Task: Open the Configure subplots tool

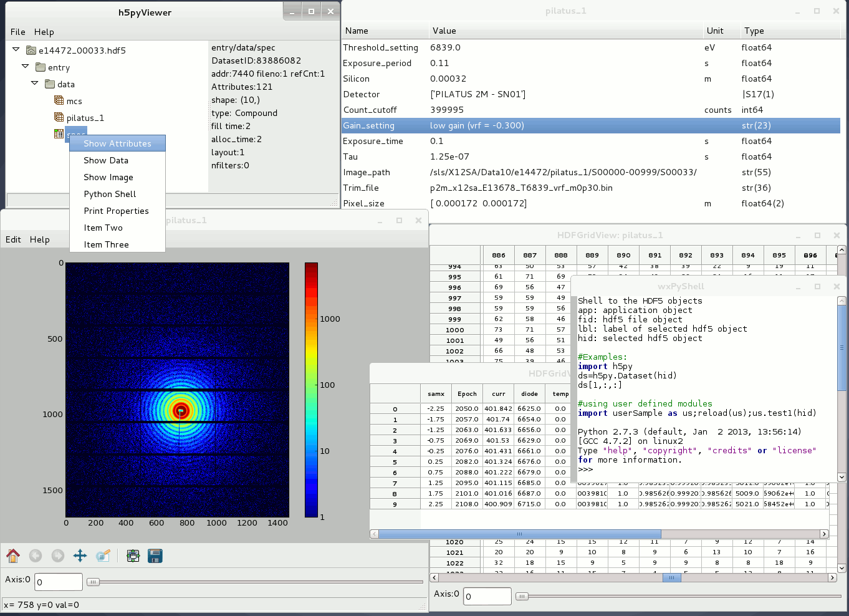Action: pyautogui.click(x=133, y=556)
